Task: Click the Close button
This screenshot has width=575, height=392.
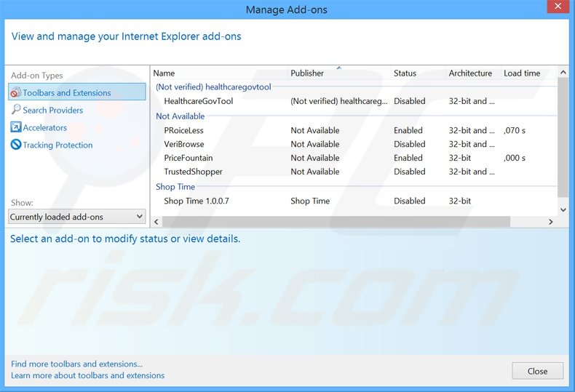Action: 538,371
